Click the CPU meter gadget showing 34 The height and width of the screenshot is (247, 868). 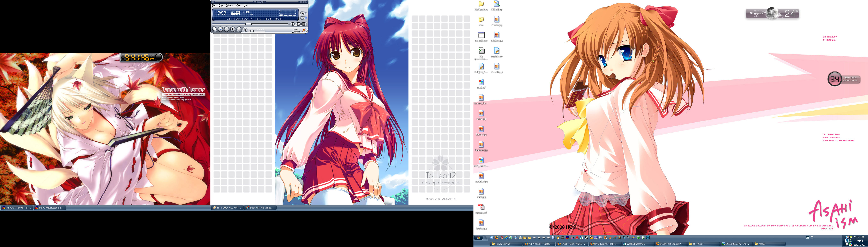(x=835, y=79)
